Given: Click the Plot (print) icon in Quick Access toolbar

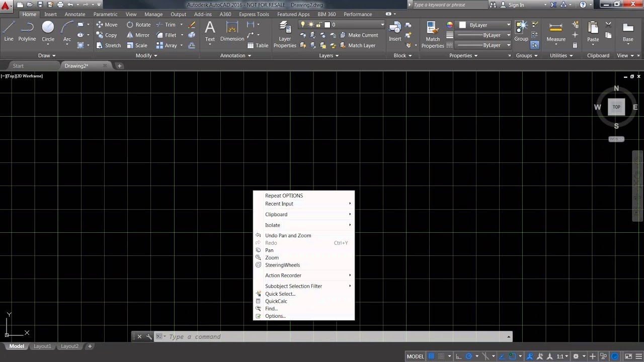Looking at the screenshot, I should 60,5.
